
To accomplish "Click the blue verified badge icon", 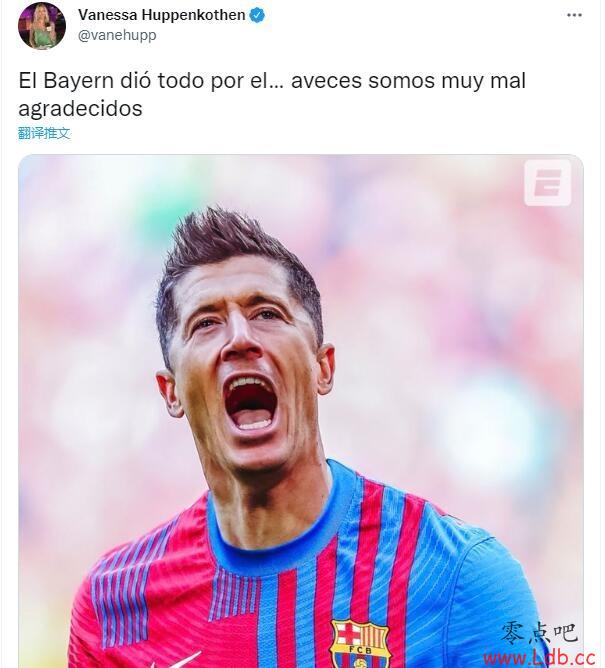I will (x=257, y=15).
